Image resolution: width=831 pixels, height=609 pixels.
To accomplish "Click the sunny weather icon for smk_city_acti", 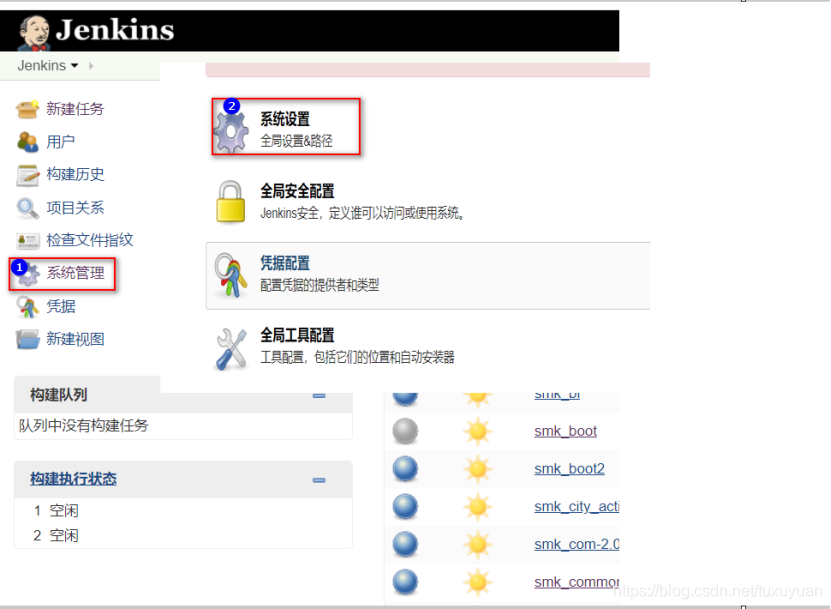I will coord(478,507).
